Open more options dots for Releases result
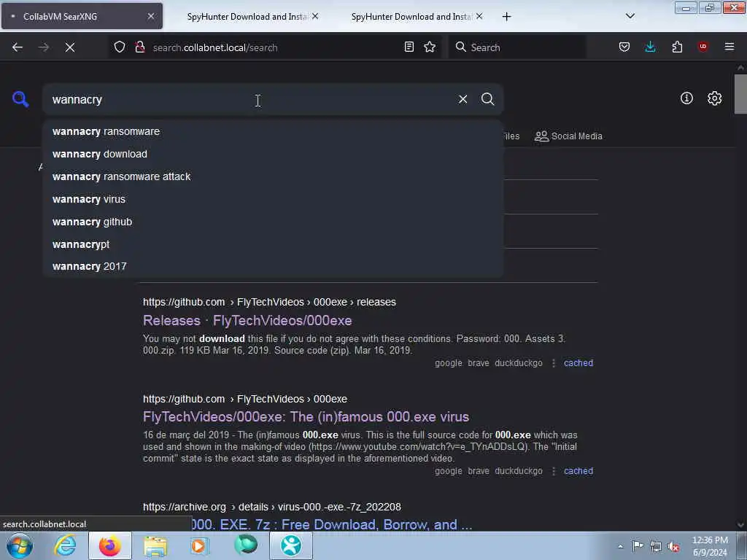 pos(554,363)
